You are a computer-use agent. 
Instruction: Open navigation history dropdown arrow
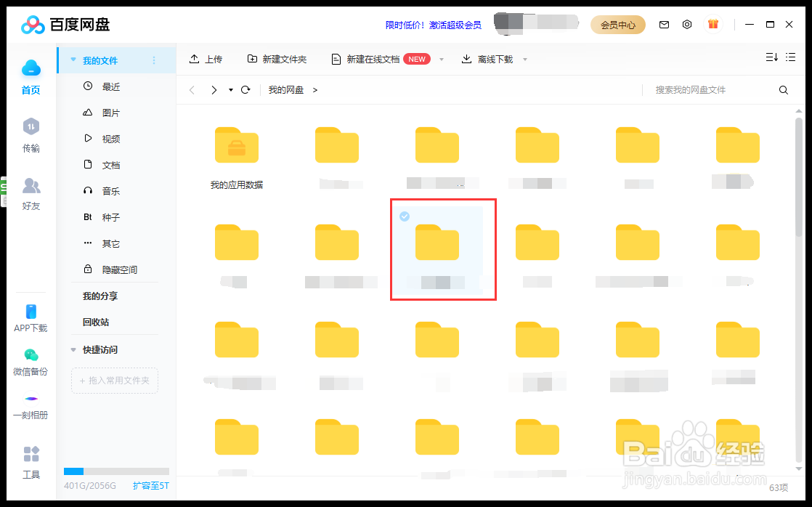[x=230, y=90]
